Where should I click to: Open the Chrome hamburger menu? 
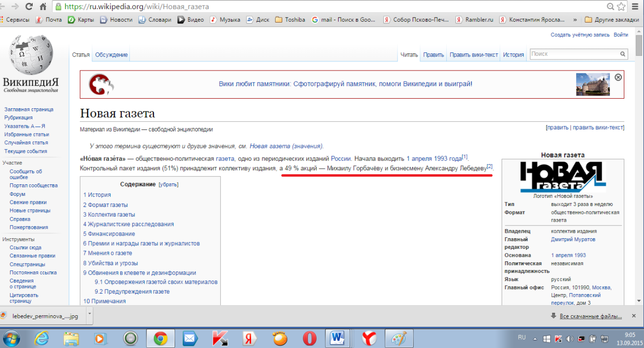[x=636, y=7]
